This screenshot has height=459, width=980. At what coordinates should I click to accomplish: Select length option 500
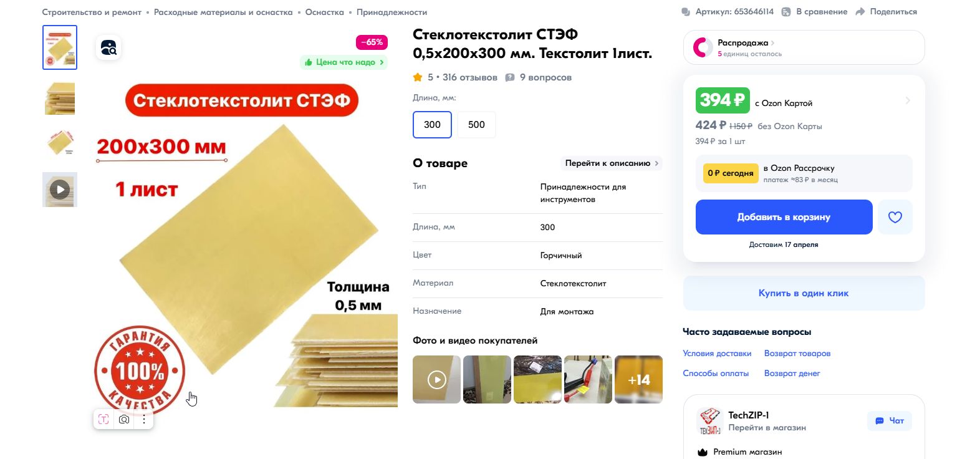(476, 125)
